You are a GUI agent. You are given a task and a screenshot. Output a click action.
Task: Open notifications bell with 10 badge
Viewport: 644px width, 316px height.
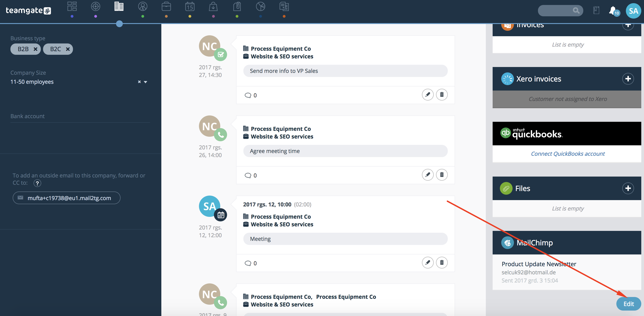pyautogui.click(x=614, y=11)
